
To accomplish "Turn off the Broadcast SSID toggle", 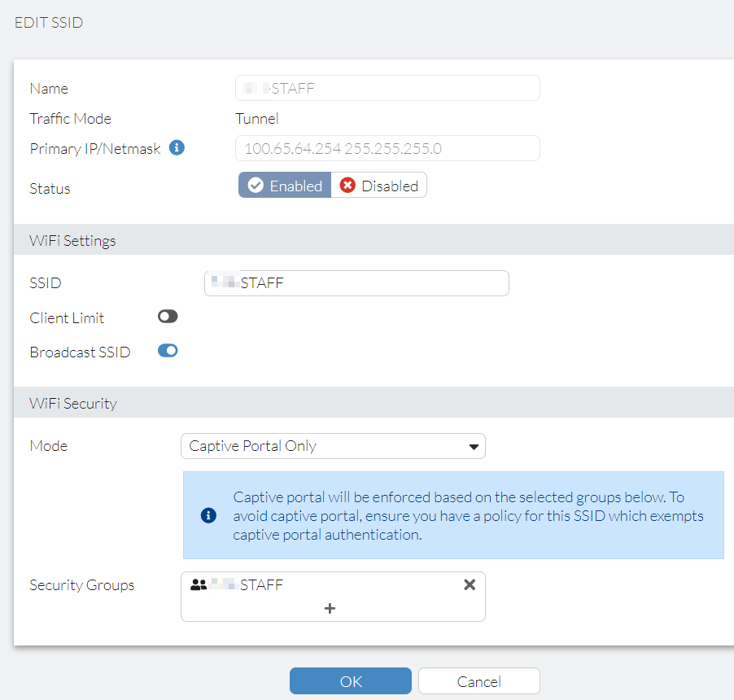I will point(168,351).
